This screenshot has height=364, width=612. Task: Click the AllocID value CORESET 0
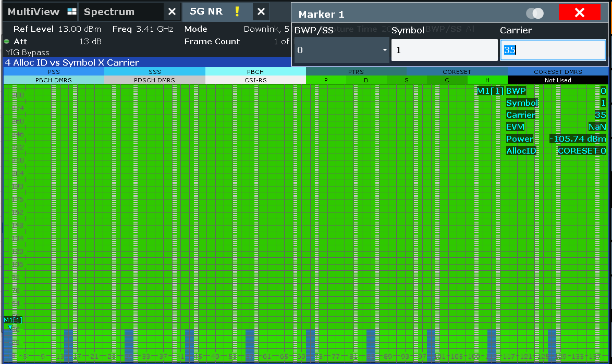click(x=582, y=151)
